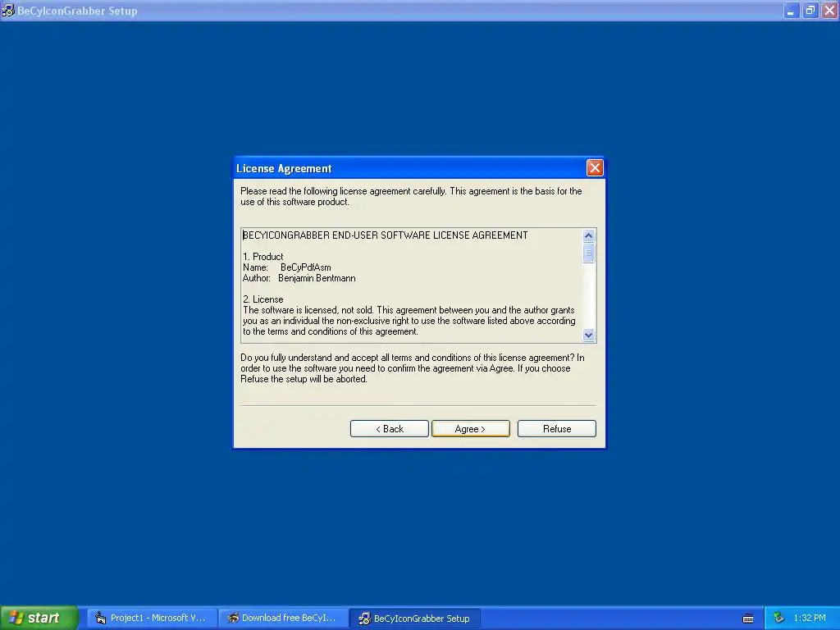Click the BeCyIconGrabber Setup taskbar item icon

coord(364,619)
